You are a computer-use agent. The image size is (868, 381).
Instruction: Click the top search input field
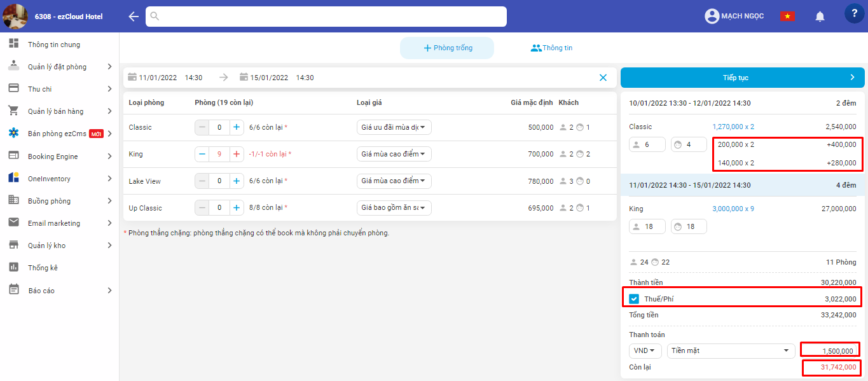(326, 17)
